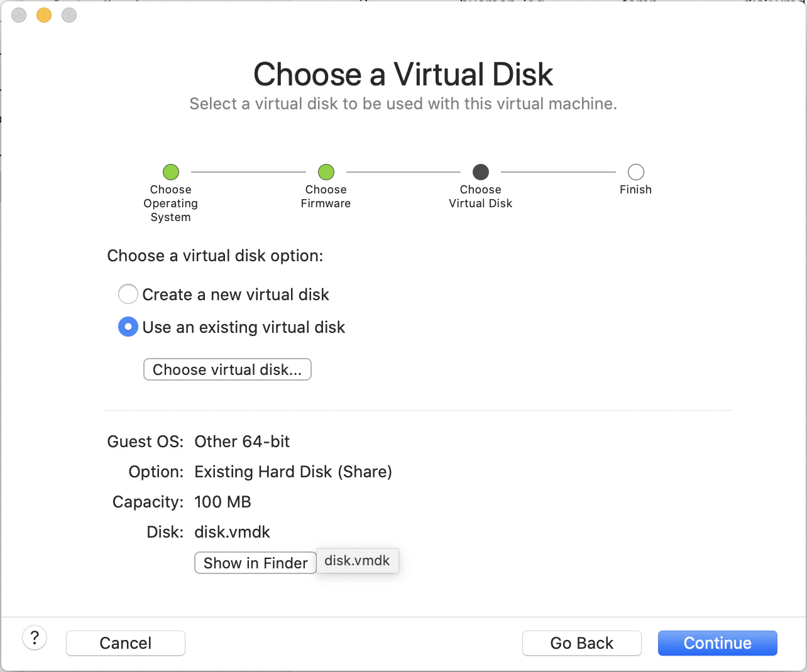Click the Finish step indicator circle
The image size is (807, 672).
[x=636, y=172]
